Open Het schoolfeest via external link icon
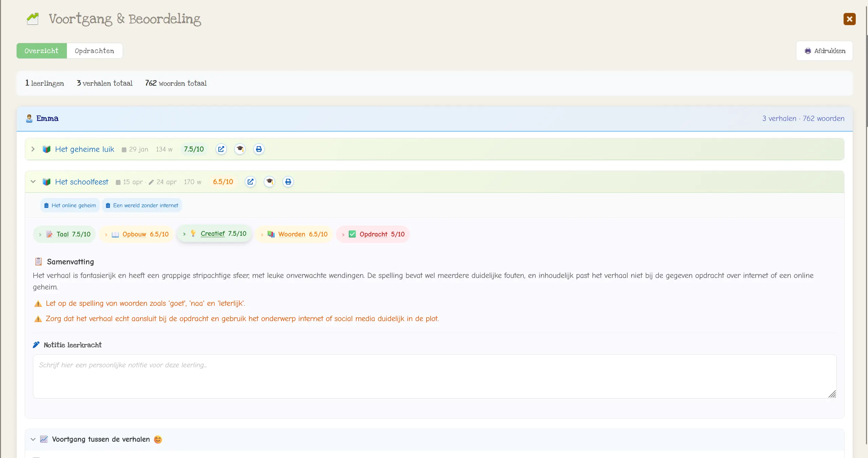The height and width of the screenshot is (458, 868). click(x=250, y=182)
